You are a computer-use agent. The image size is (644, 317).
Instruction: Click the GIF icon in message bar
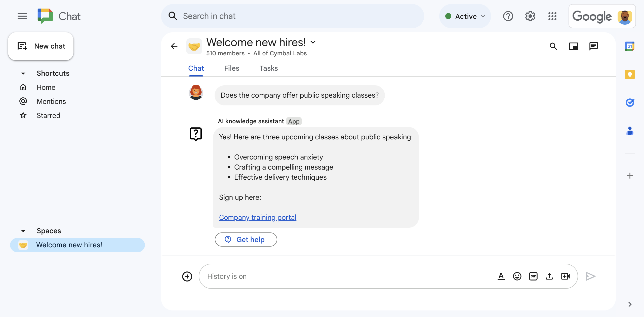pyautogui.click(x=534, y=276)
